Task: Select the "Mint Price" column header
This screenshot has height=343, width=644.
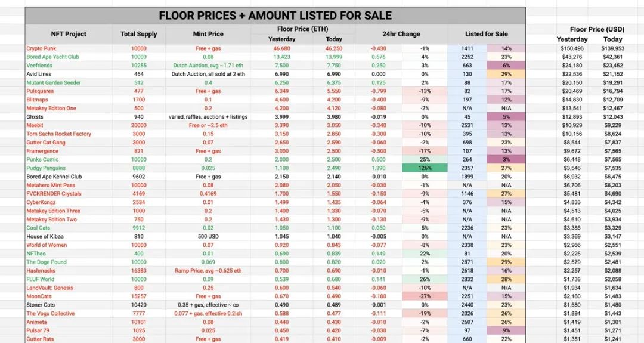Action: pyautogui.click(x=208, y=35)
